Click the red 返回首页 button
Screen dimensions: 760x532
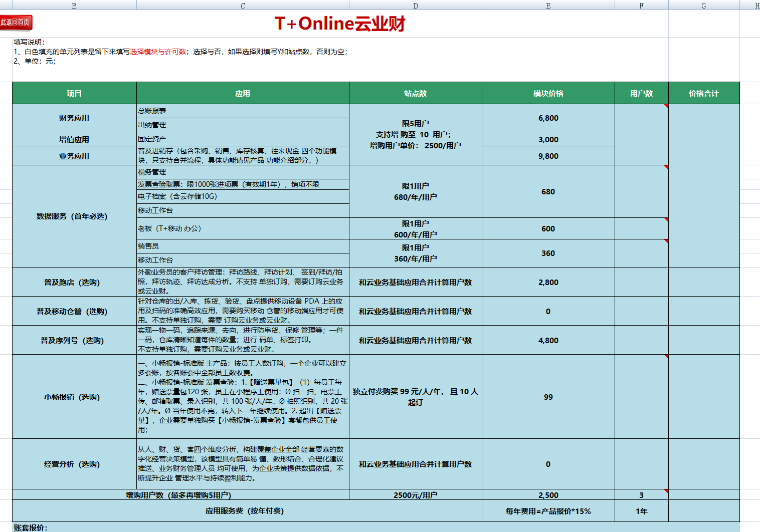(x=16, y=23)
